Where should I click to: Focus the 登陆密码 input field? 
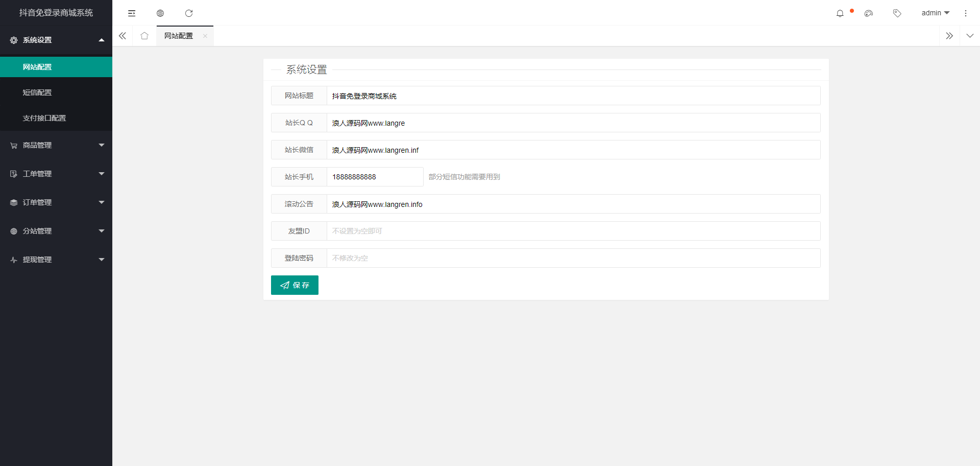click(x=574, y=258)
